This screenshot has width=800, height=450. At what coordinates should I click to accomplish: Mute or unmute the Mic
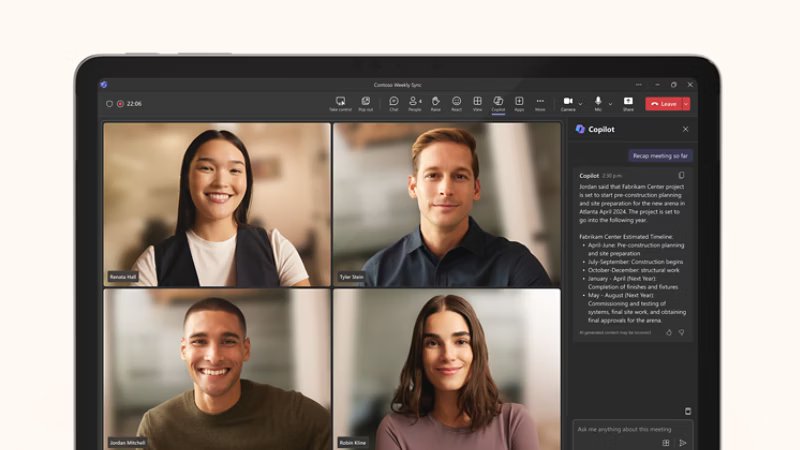tap(598, 104)
